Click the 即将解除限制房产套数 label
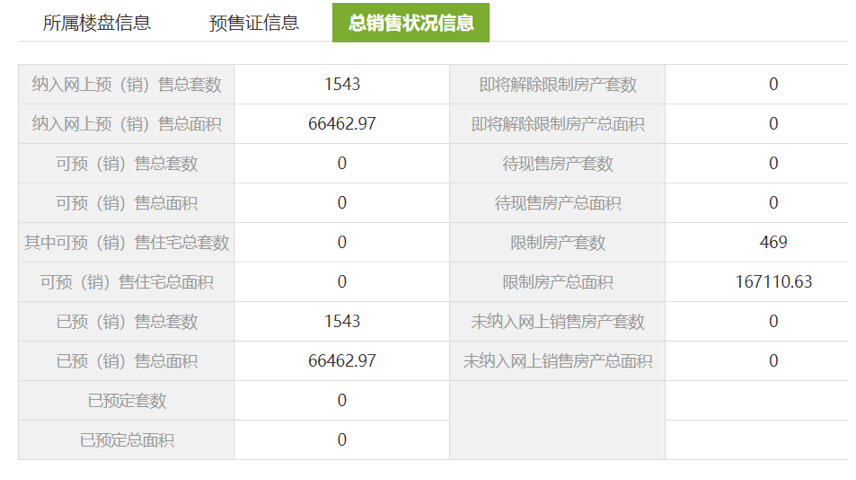The width and height of the screenshot is (856, 480). [557, 85]
